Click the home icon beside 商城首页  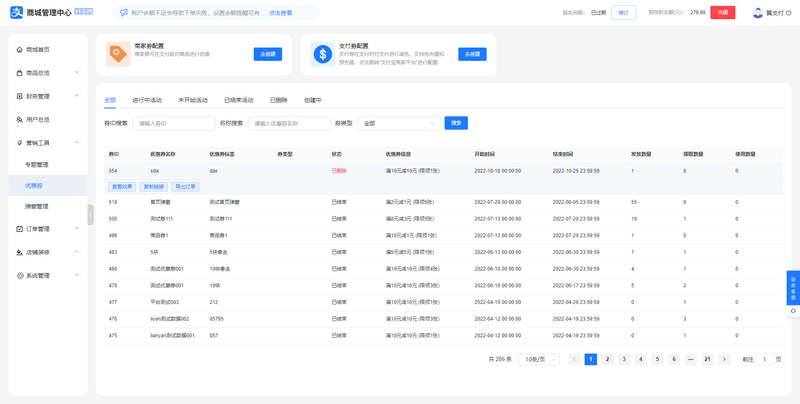(20, 49)
